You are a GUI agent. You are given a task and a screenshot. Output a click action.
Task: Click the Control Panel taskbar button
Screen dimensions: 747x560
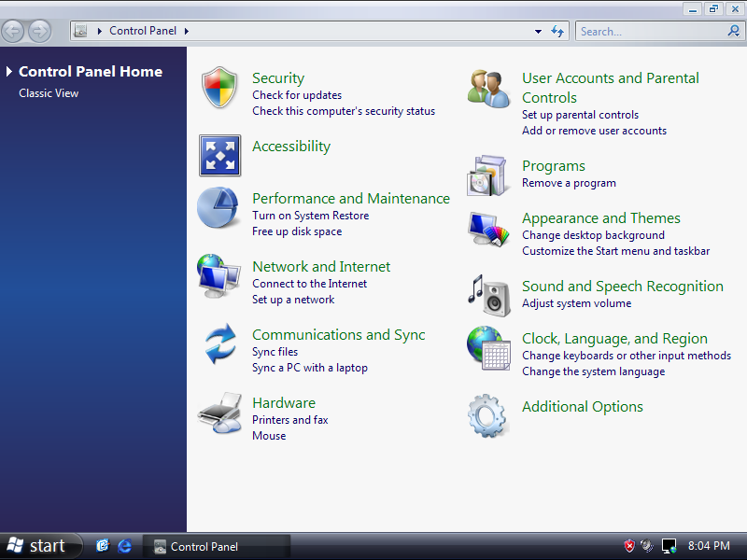click(216, 546)
